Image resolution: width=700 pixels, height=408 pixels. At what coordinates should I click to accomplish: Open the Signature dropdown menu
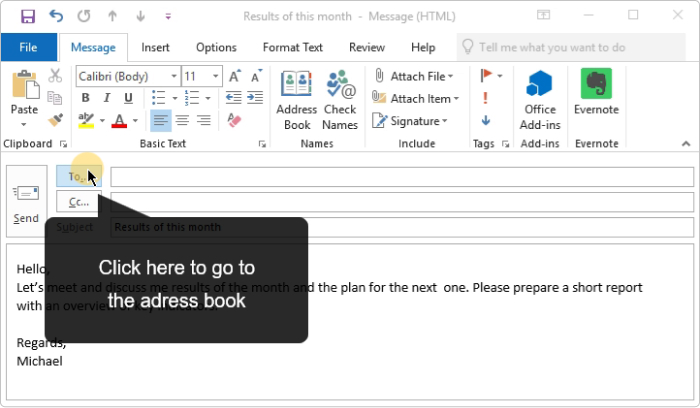point(444,121)
